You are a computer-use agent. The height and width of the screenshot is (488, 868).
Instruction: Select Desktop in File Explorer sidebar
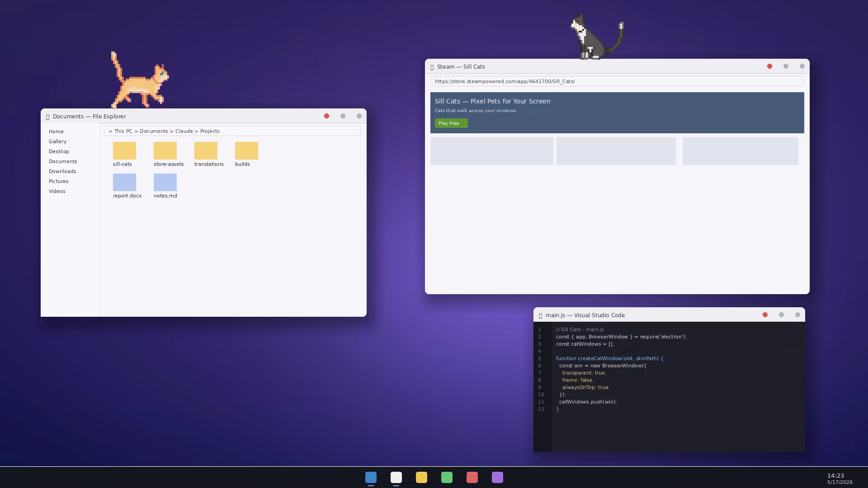(59, 151)
